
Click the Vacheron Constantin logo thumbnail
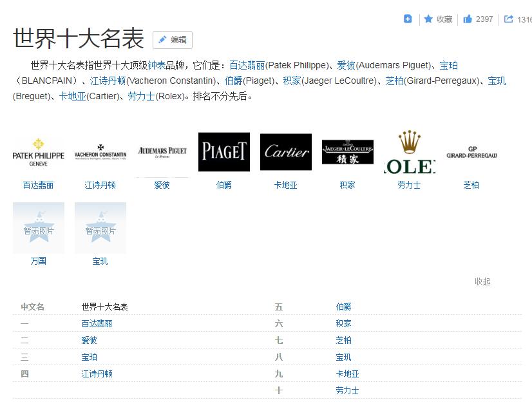(100, 152)
